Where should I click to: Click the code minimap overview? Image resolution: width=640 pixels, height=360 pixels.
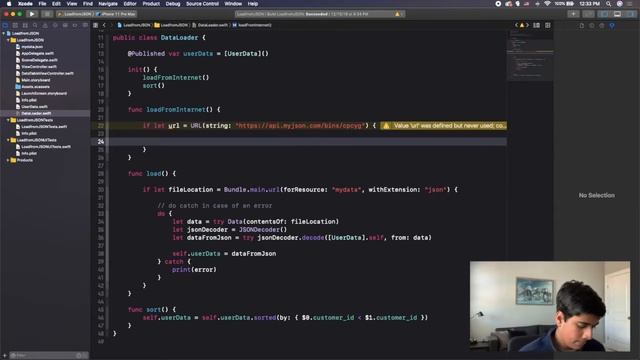tap(530, 57)
